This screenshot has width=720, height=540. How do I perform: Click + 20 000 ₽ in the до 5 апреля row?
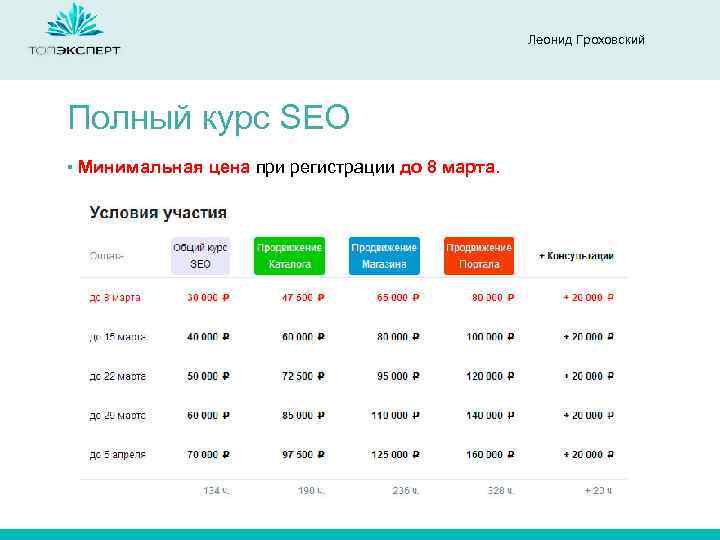(589, 455)
